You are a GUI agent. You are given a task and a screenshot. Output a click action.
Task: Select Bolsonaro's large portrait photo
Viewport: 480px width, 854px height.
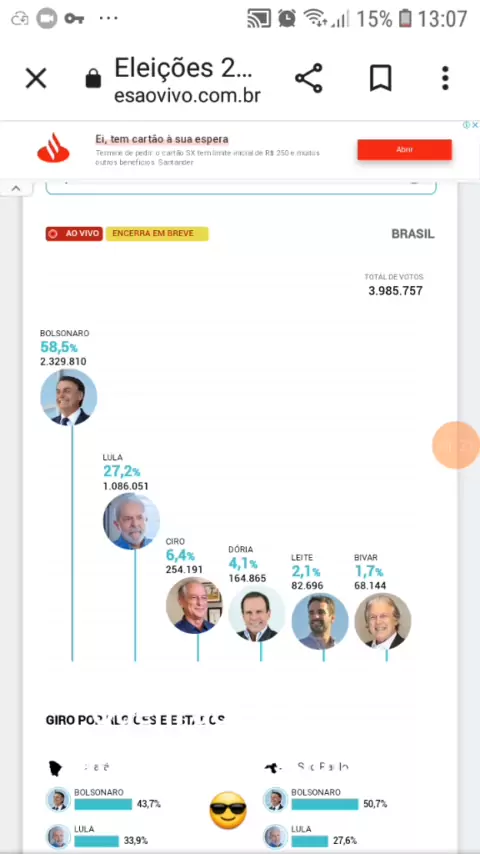[x=69, y=397]
